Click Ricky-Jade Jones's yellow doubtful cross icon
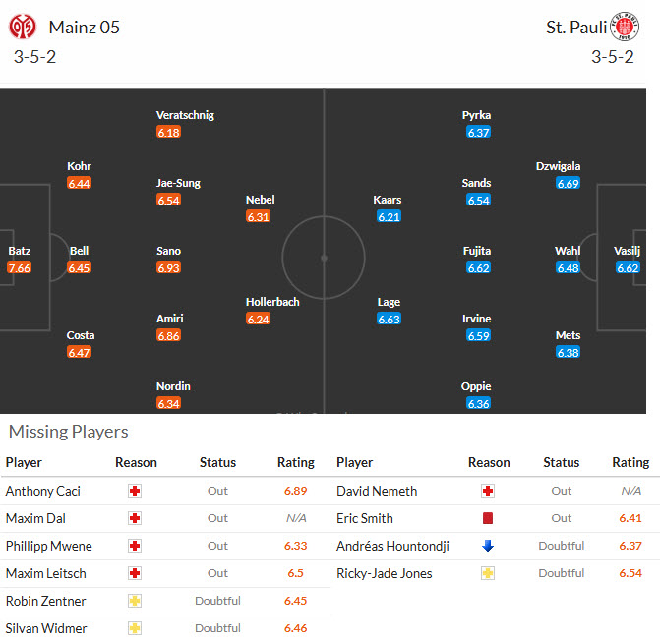The image size is (660, 644). 488,573
